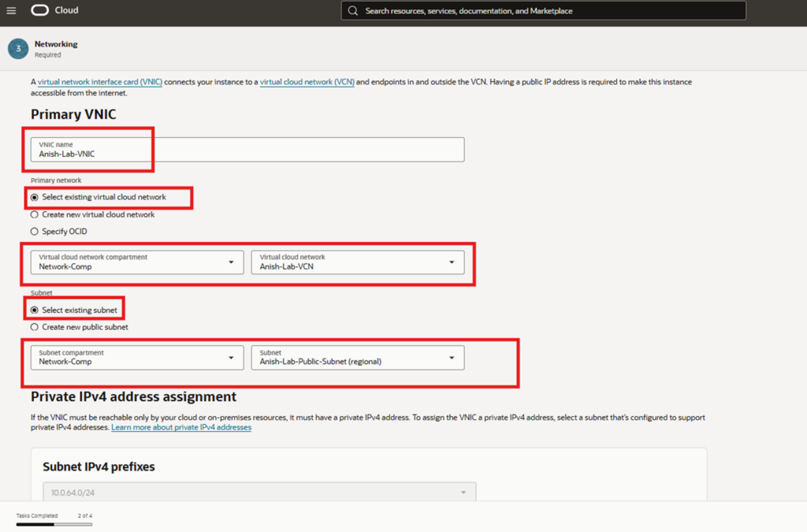Open the hamburger navigation menu
Image resolution: width=807 pixels, height=532 pixels.
(x=11, y=11)
